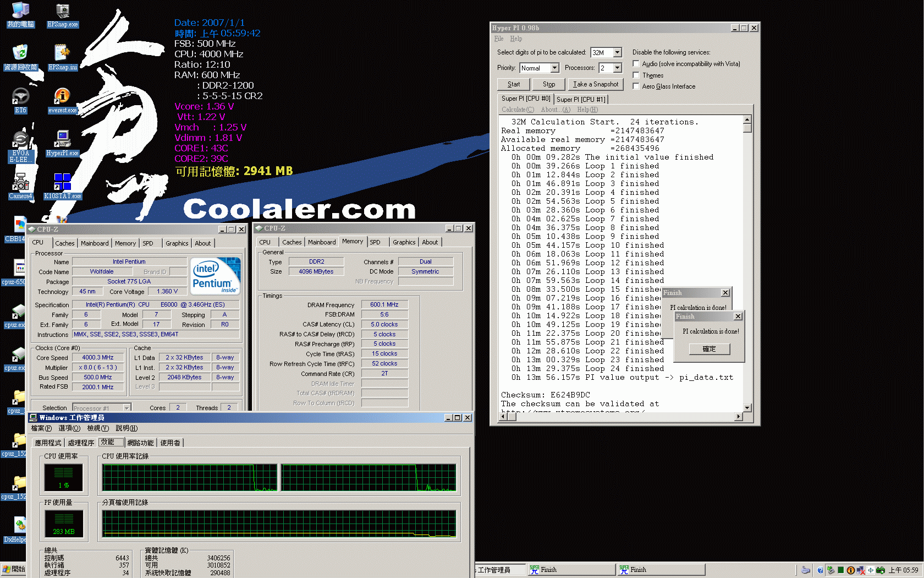
Task: Enable the Audio service checkbox in Hyper PI
Action: tap(636, 64)
